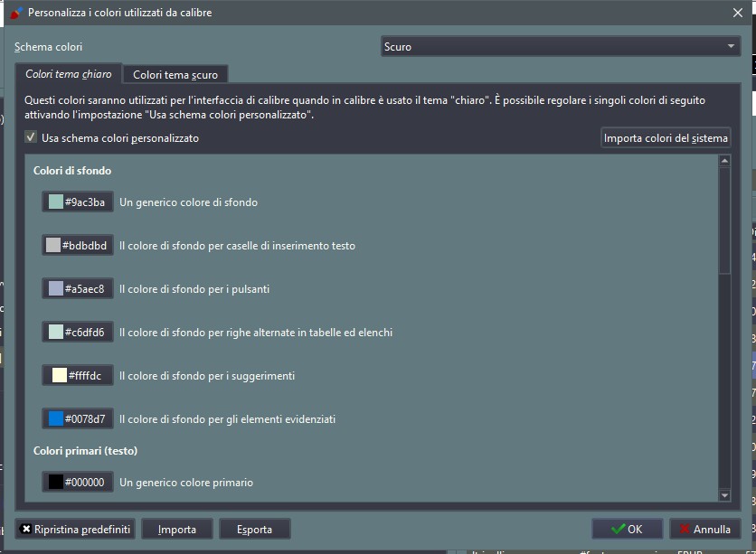Click the label about caselle di inserimento testo

[237, 246]
